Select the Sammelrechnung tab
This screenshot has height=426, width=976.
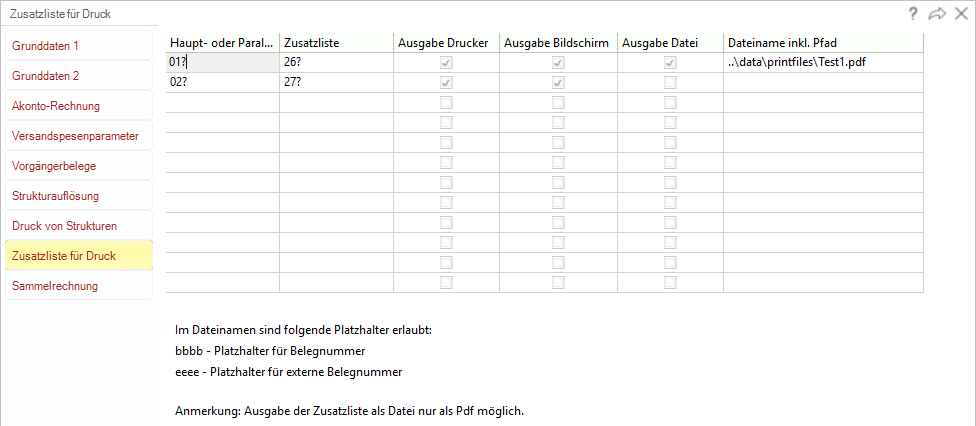[78, 286]
